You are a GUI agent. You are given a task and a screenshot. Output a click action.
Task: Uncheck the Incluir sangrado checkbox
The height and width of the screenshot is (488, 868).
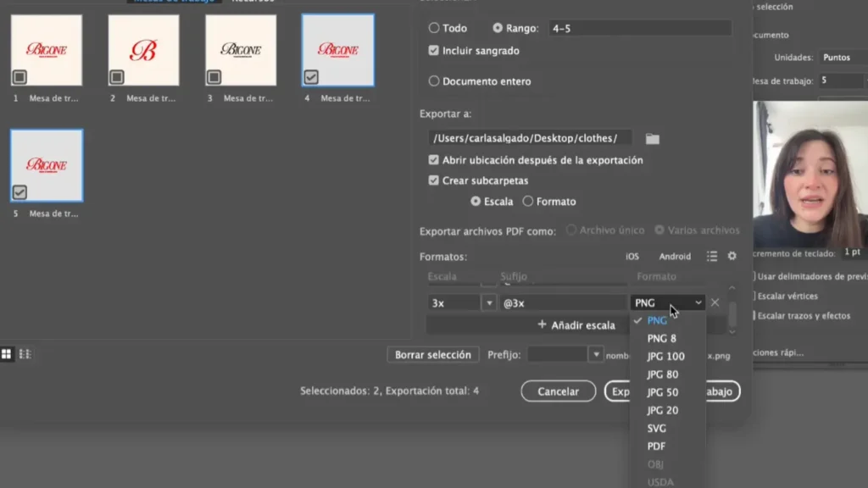pos(434,51)
